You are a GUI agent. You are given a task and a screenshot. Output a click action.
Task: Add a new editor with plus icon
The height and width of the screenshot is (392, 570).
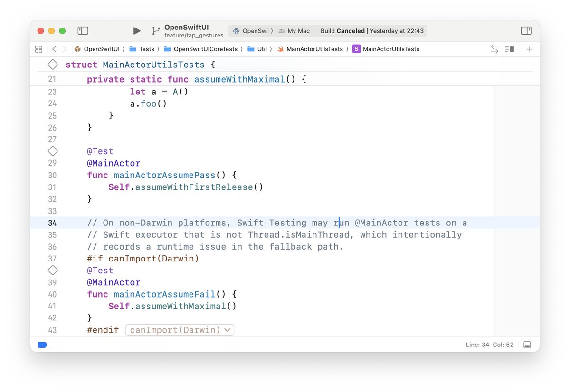tap(530, 49)
